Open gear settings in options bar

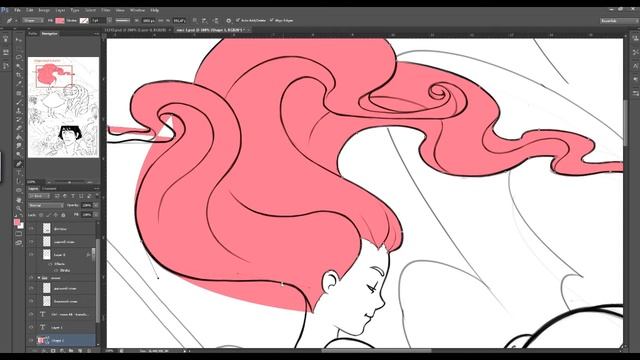coord(229,20)
